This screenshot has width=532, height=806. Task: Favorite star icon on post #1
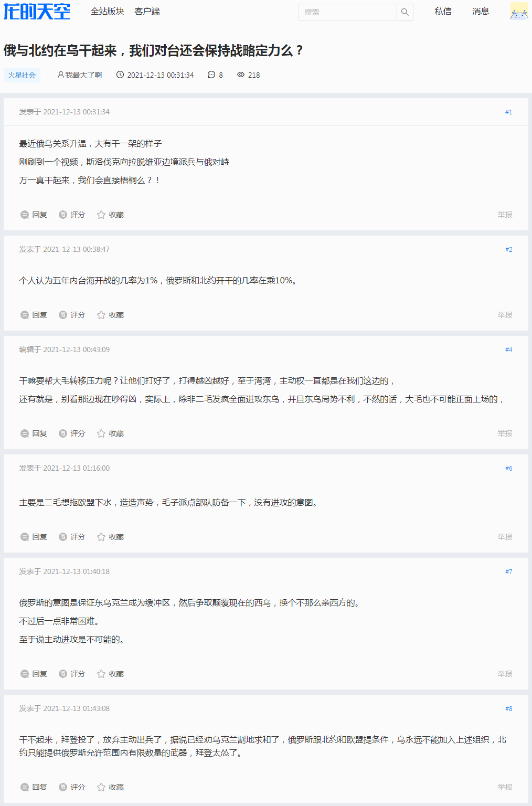[101, 215]
